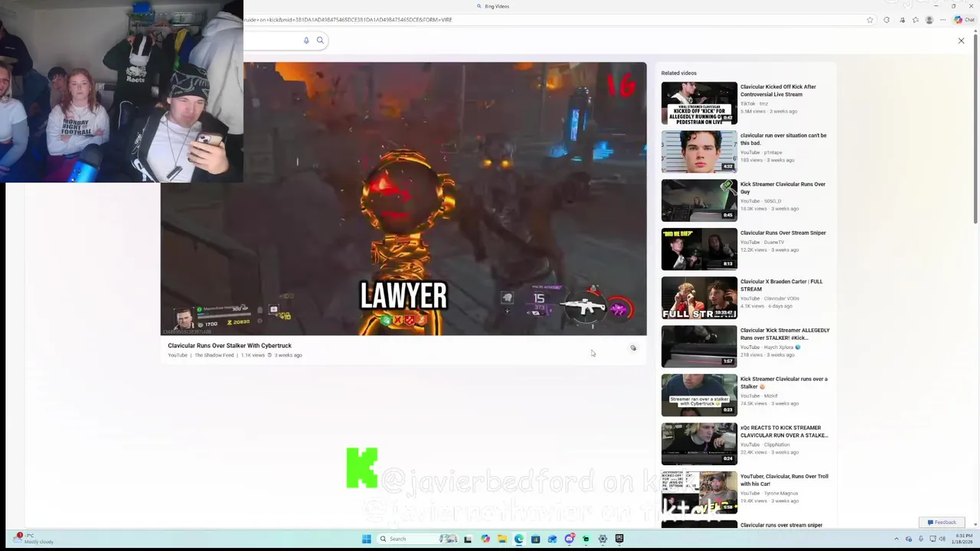Open Task View on the taskbar

click(468, 539)
